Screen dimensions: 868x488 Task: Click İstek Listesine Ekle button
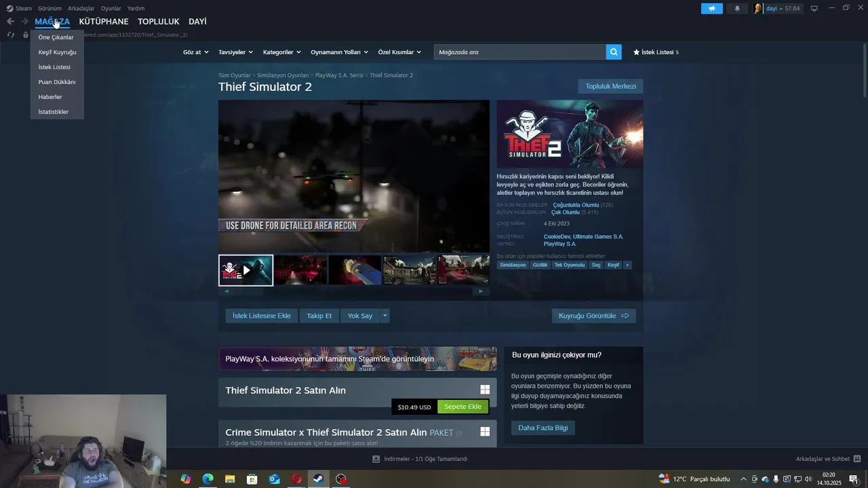click(x=262, y=316)
